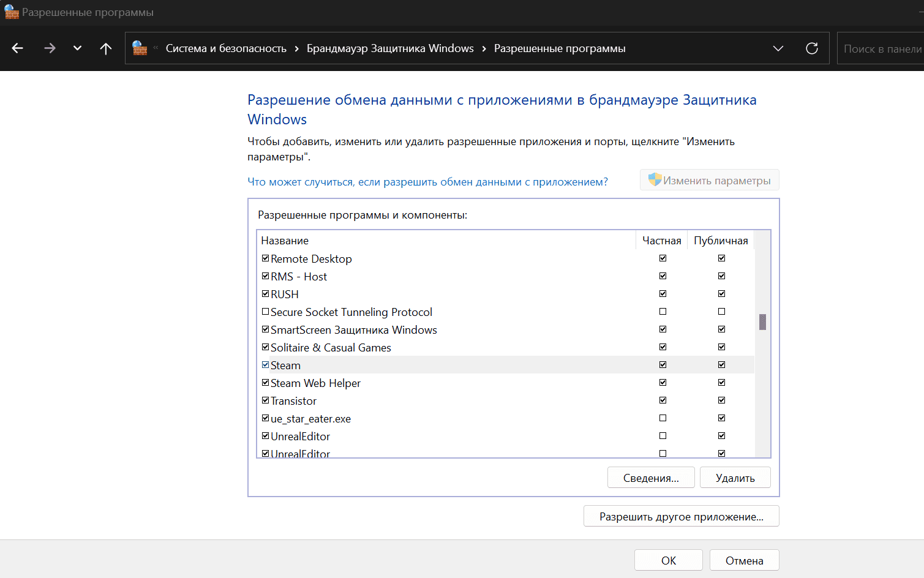Toggle Публичная for Solitaire & Casual Games
This screenshot has width=924, height=578.
721,347
